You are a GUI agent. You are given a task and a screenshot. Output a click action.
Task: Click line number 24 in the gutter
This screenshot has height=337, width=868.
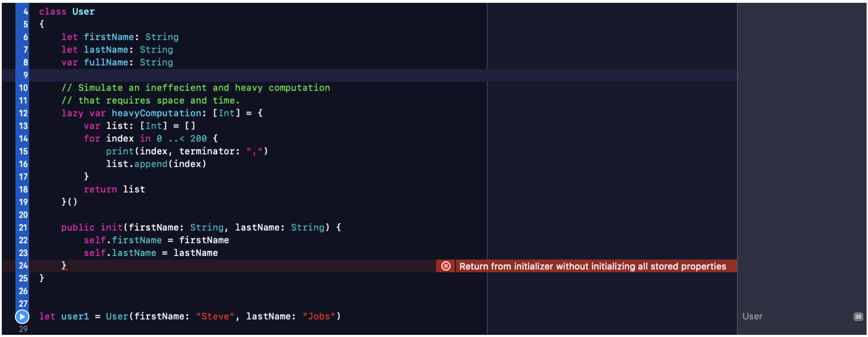pos(23,265)
